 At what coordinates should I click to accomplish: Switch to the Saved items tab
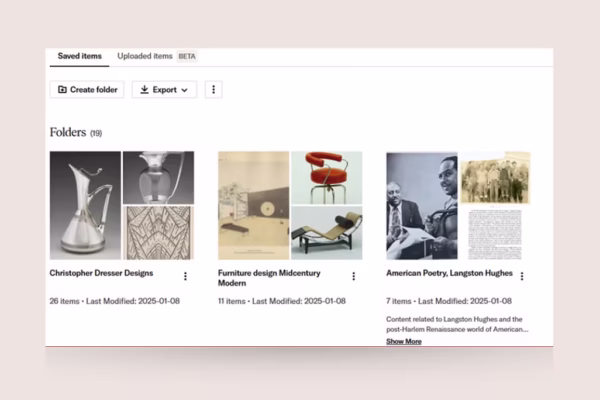(80, 56)
